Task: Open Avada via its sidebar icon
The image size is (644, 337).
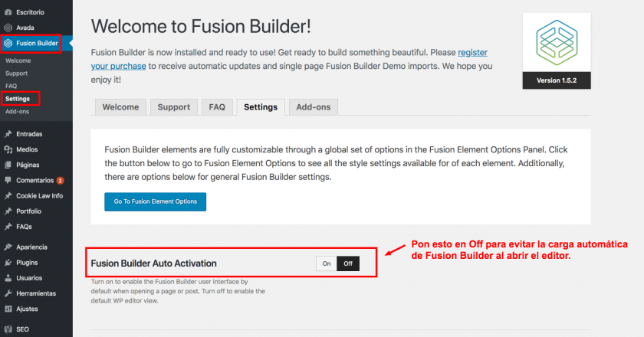Action: tap(8, 28)
